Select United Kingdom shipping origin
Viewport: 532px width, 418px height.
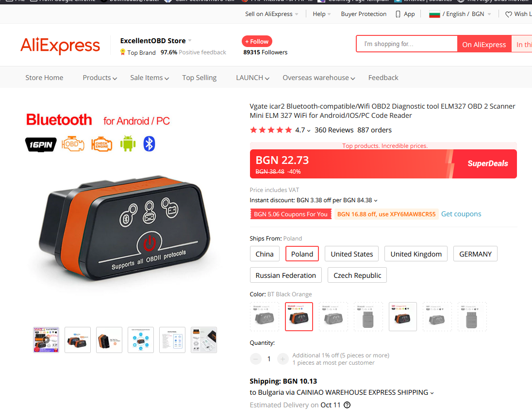click(416, 254)
